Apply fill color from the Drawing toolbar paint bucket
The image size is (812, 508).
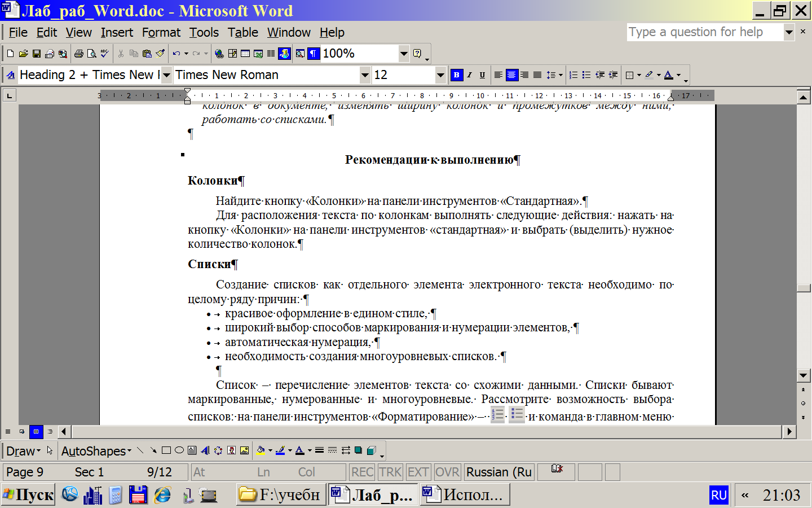click(x=261, y=450)
